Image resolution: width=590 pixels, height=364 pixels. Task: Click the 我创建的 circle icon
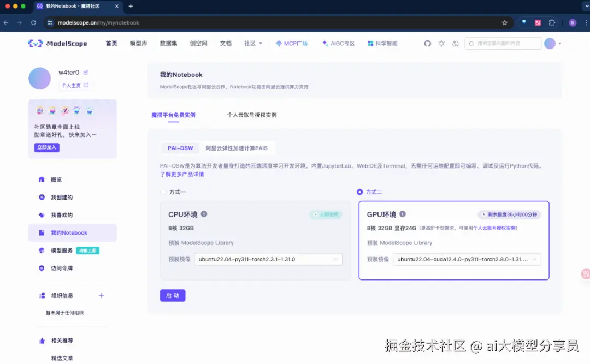(42, 198)
